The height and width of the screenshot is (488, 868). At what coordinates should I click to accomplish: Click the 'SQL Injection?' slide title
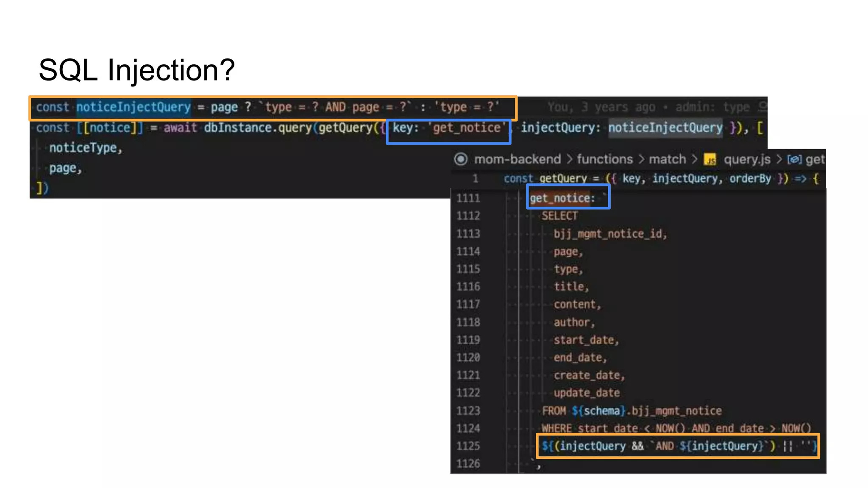pos(136,70)
